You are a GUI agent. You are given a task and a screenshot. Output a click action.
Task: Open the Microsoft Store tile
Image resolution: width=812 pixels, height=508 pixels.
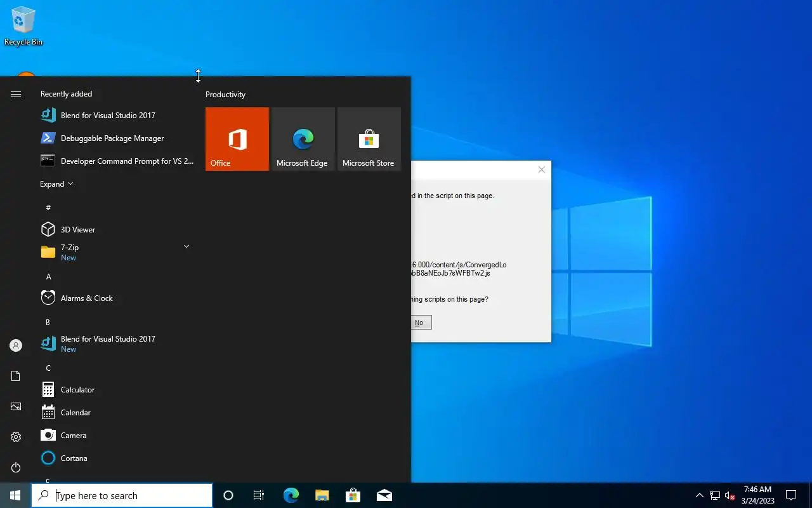point(369,139)
